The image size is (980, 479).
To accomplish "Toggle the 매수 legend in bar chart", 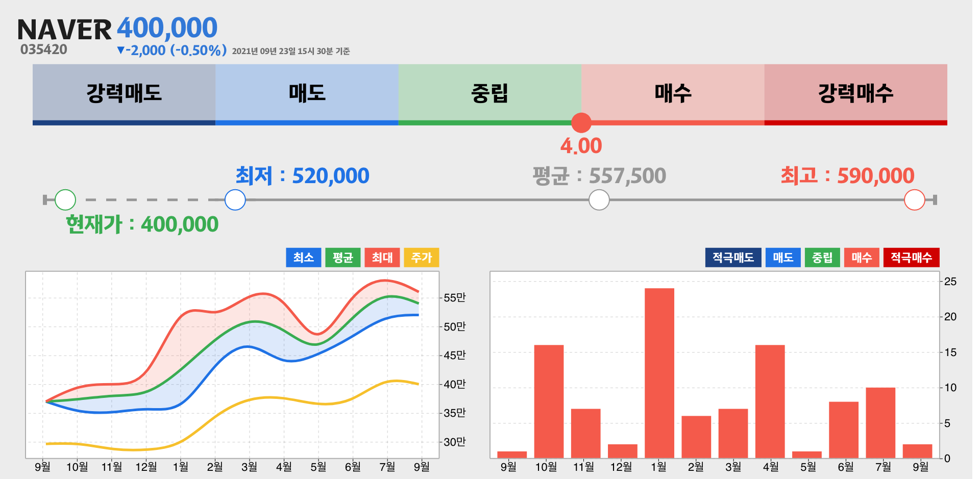I will coord(862,258).
